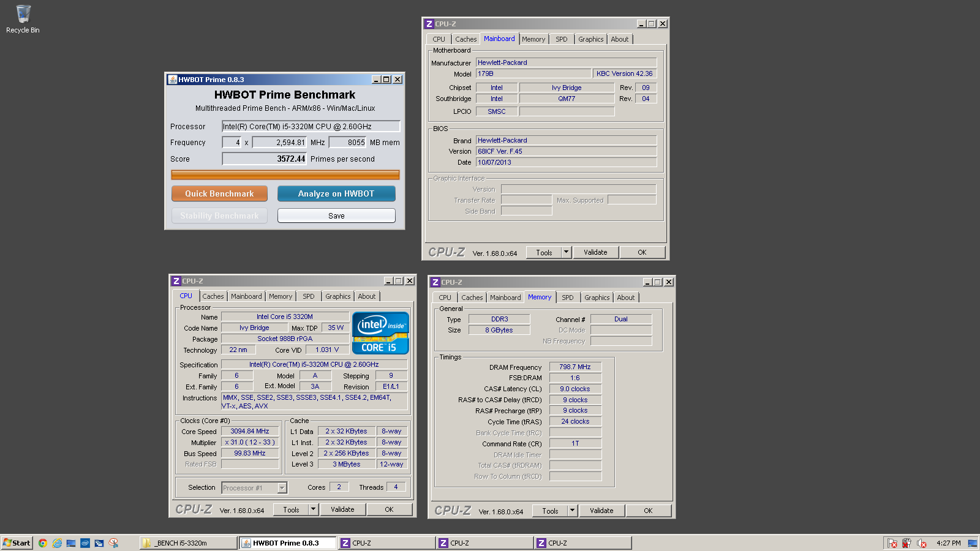Open About tab in Mainboard CPU-Z window

point(620,39)
